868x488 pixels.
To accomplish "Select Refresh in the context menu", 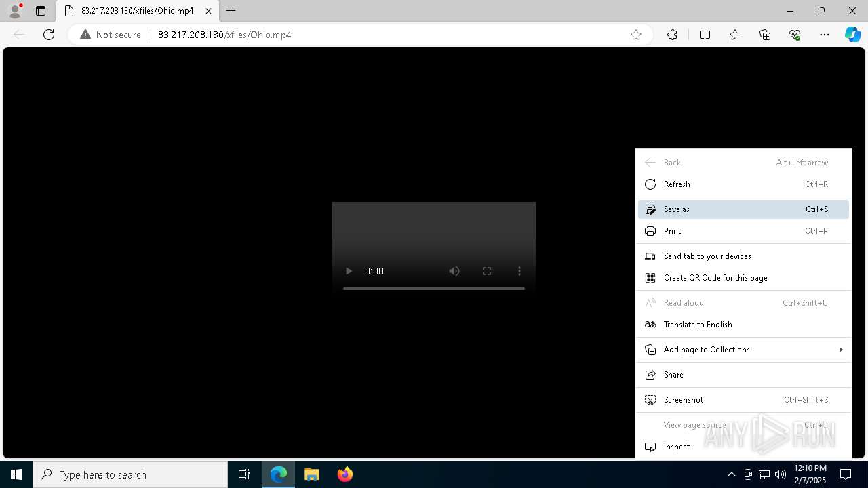I will click(x=743, y=184).
